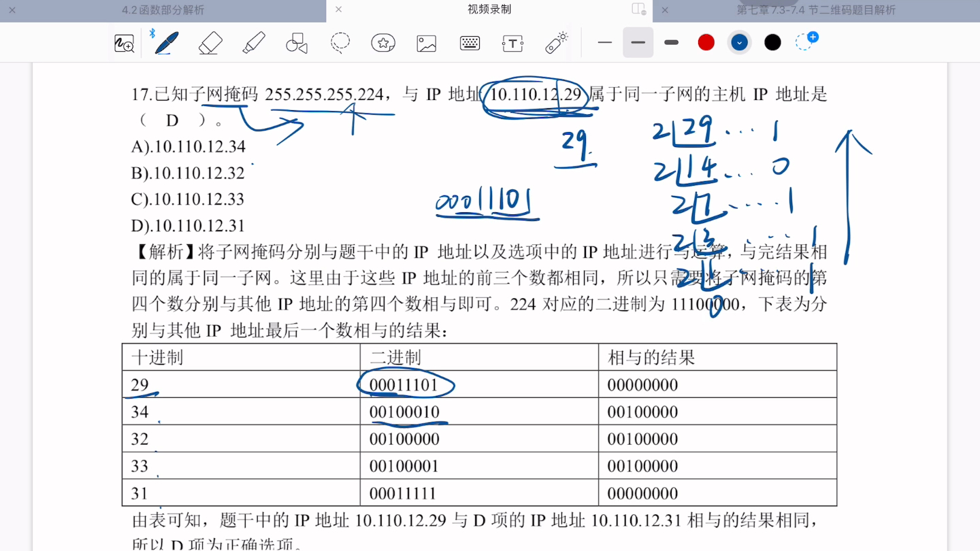Tap the 【解析】 heading text

click(164, 252)
